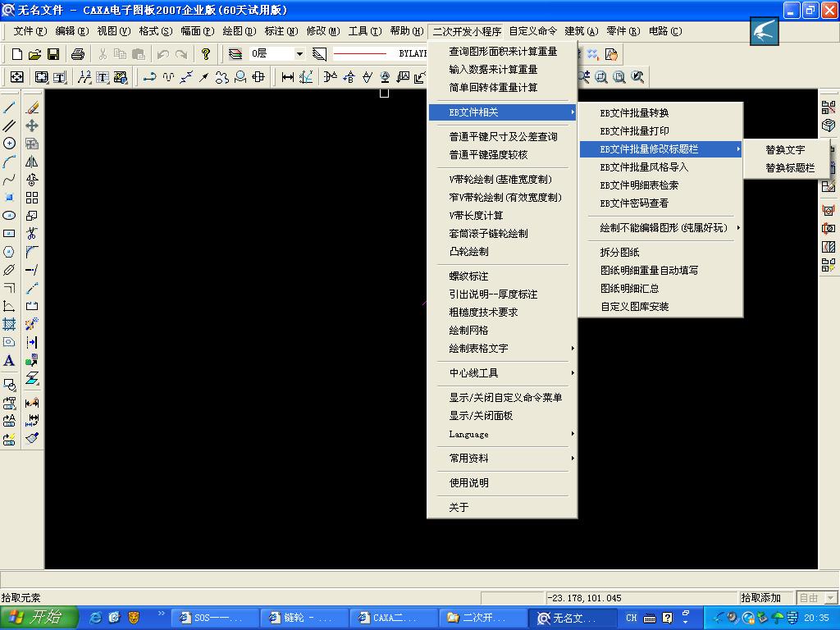Choose 凸轮绘制 menu entry
The height and width of the screenshot is (630, 840).
coord(502,251)
